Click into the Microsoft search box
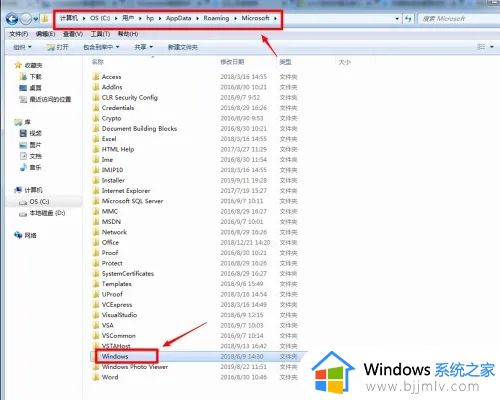Image resolution: width=500 pixels, height=400 pixels. point(459,19)
